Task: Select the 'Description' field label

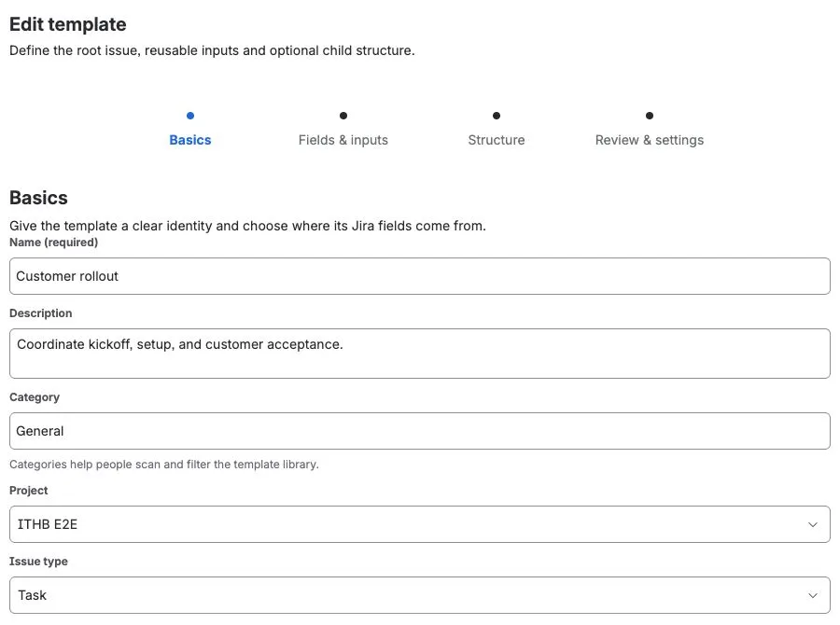Action: (x=41, y=313)
